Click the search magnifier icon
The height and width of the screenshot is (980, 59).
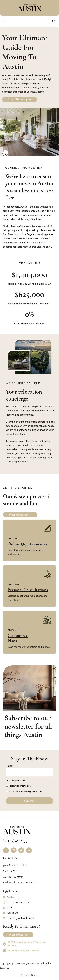(54, 21)
